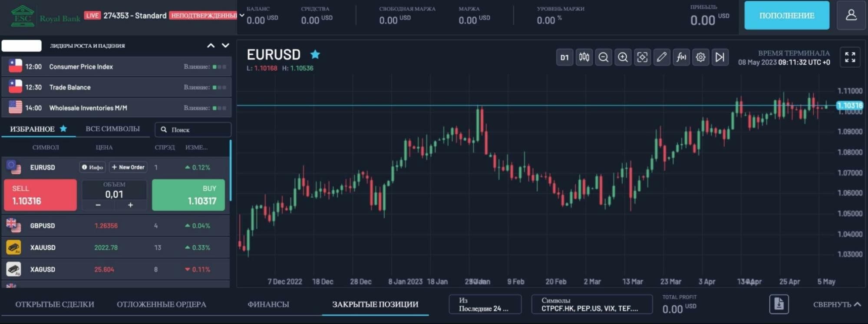Click the ЛИДЕРЫ РОСТА И ПАДЕНИЯ tab
Viewport: 868px width, 324px height.
click(x=87, y=46)
